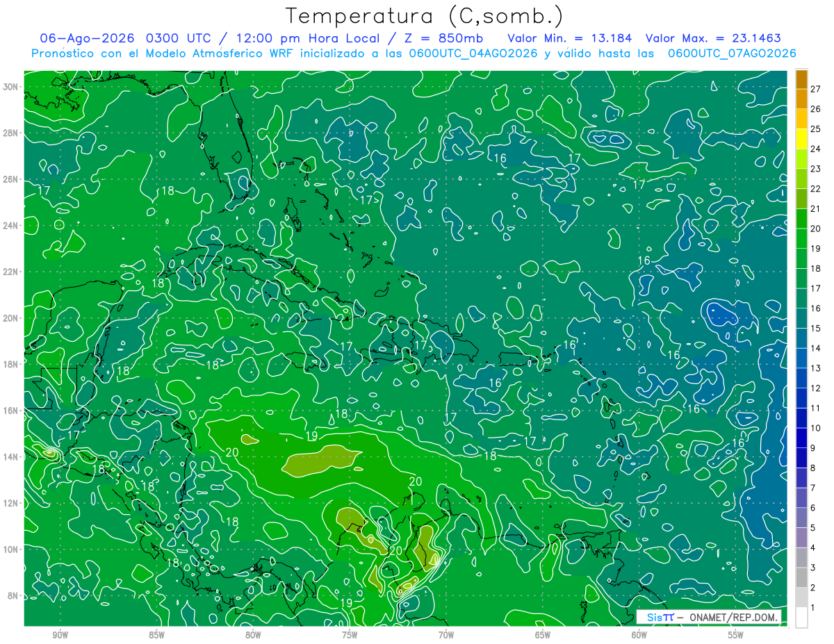The width and height of the screenshot is (834, 644).
Task: Click the yellow swatch between colorbar 24 and 25
Action: pos(801,138)
